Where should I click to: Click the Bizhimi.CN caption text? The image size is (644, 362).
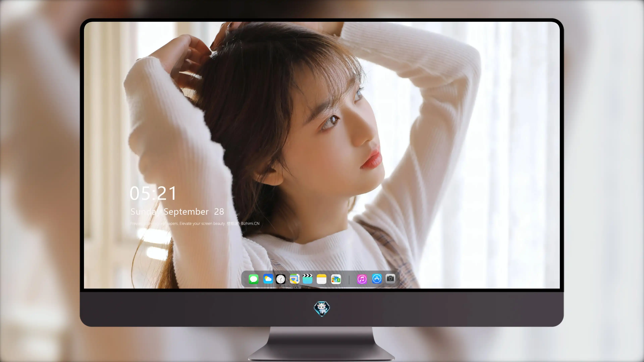pos(250,223)
